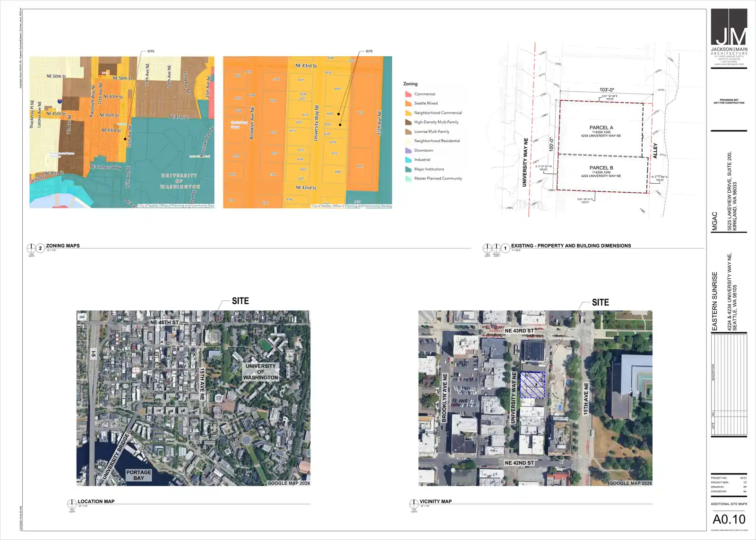Select the Downtown legend swatch

tap(408, 150)
